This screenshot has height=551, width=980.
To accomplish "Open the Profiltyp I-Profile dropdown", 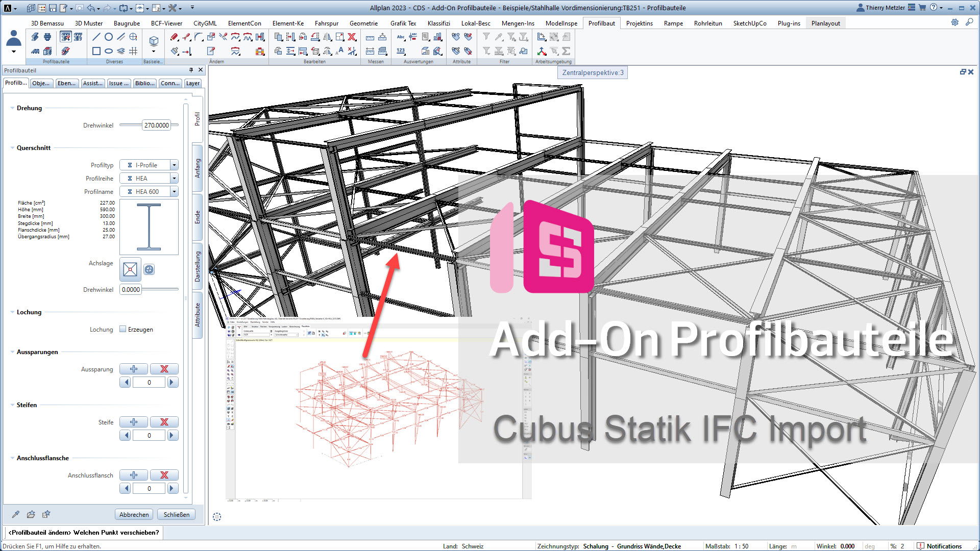I will point(174,165).
